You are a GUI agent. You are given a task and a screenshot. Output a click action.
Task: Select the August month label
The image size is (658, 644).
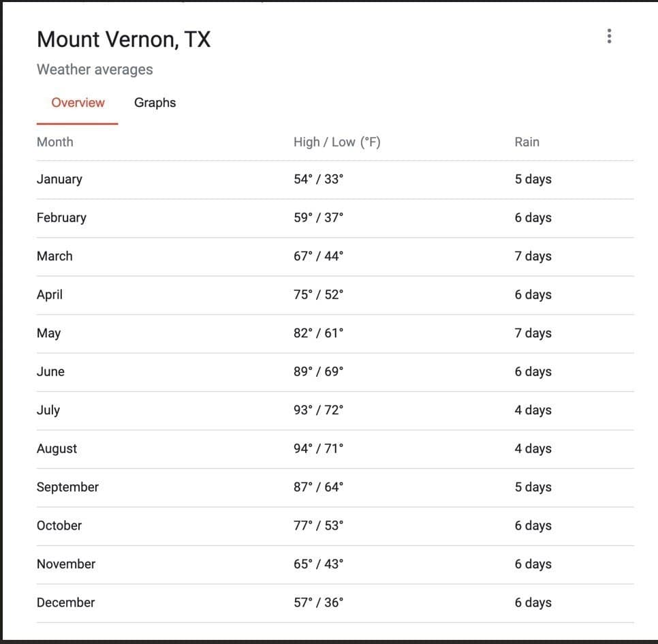coord(57,449)
